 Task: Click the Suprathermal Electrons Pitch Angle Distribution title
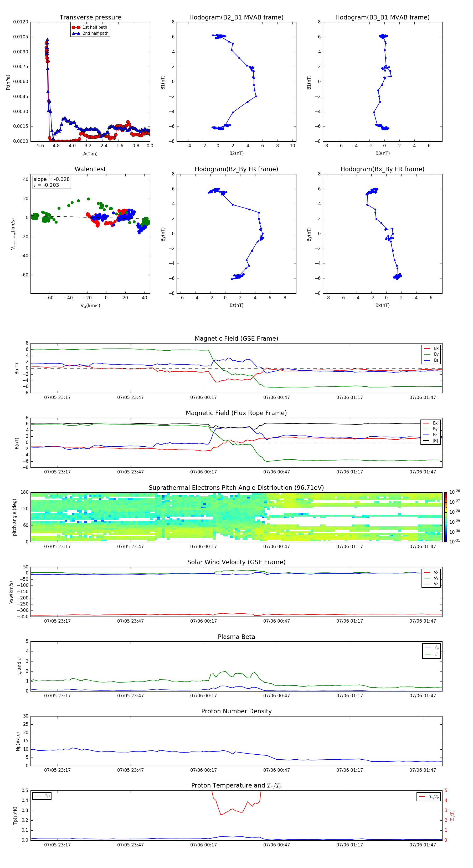(236, 488)
